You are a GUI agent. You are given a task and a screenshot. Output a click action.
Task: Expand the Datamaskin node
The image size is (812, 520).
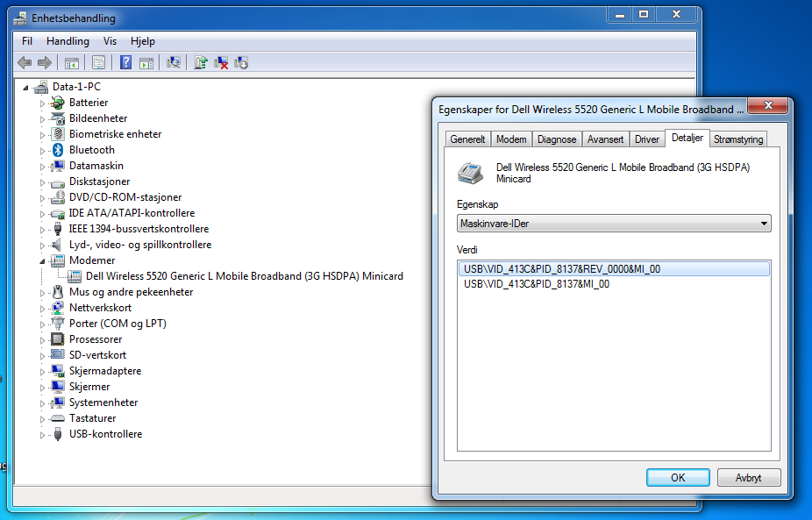tap(42, 167)
